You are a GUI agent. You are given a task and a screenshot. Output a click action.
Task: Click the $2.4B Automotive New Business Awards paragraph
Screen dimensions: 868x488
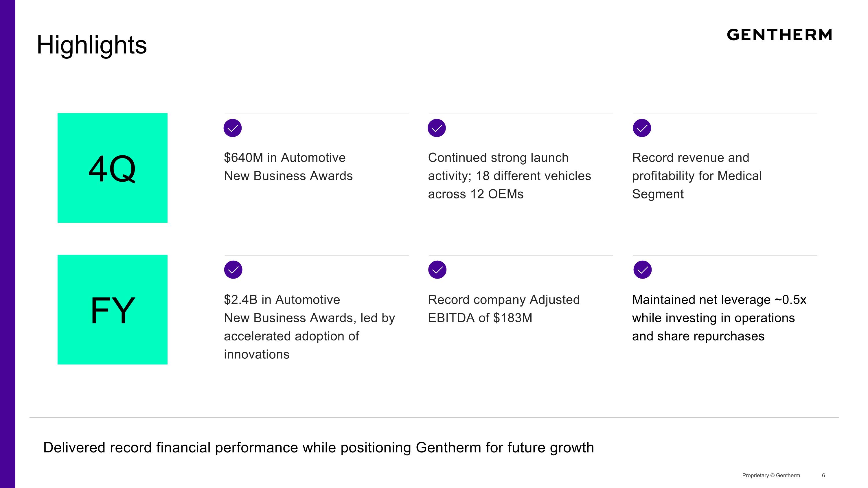(x=309, y=327)
